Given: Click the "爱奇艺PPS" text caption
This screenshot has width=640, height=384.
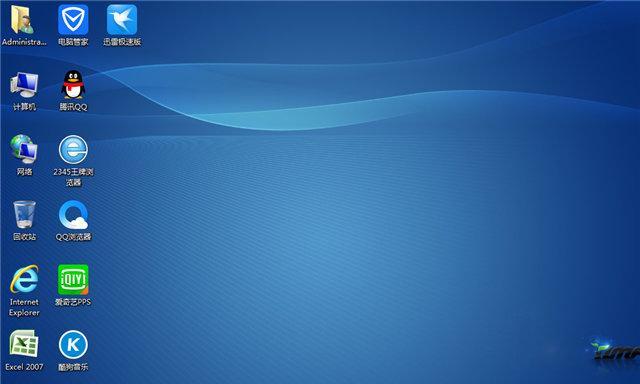Looking at the screenshot, I should 73,302.
